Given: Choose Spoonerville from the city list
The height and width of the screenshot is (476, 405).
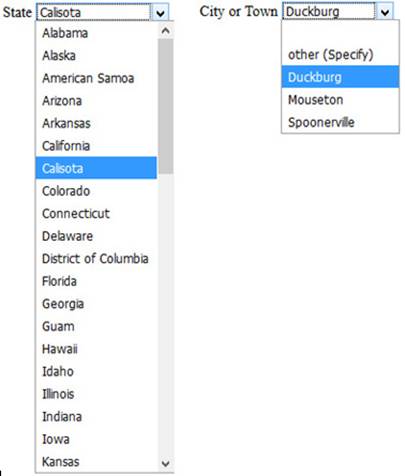Looking at the screenshot, I should click(340, 122).
